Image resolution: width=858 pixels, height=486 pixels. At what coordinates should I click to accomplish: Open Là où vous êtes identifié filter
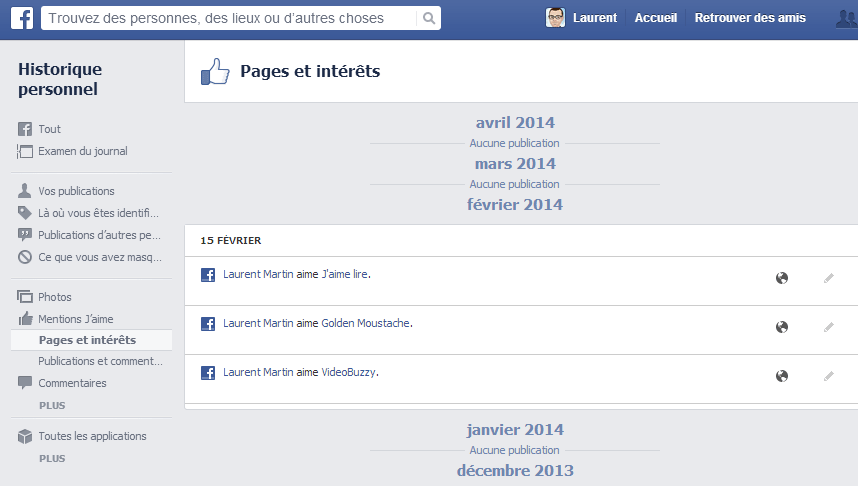pos(98,213)
